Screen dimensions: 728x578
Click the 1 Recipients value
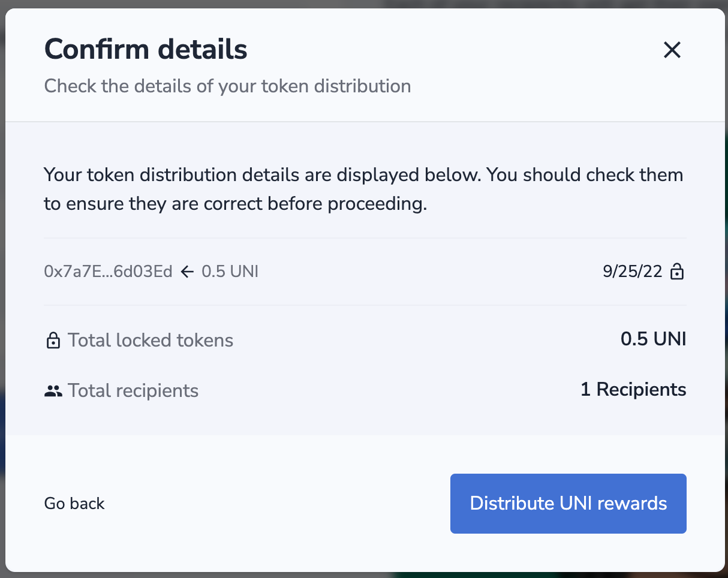[633, 390]
